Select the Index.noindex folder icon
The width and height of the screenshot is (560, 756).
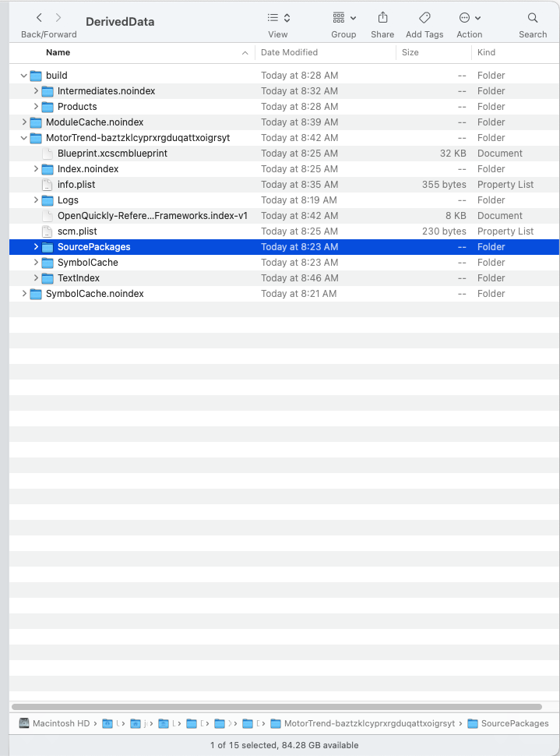tap(48, 169)
